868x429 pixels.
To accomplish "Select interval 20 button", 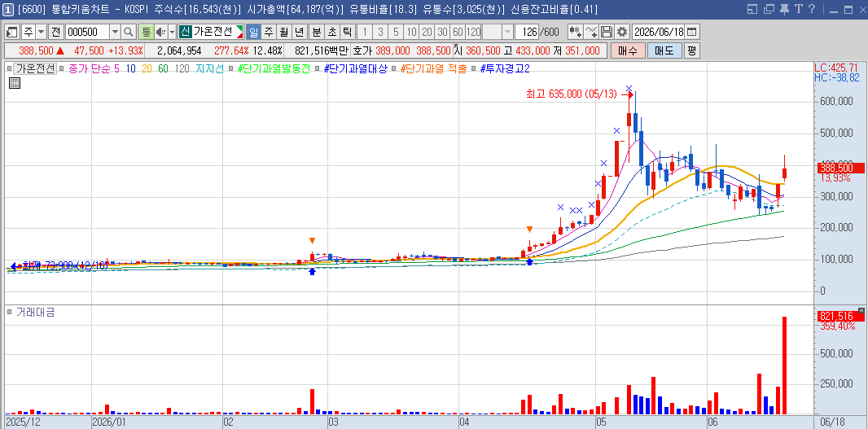I will click(427, 32).
